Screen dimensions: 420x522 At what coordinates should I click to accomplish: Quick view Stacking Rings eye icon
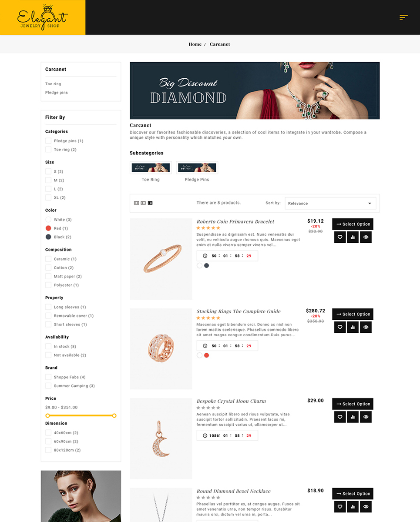pos(366,327)
